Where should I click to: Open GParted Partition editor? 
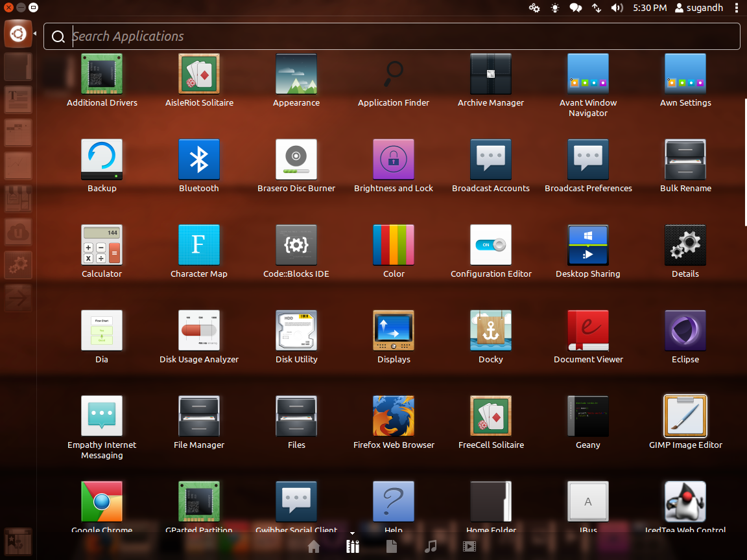(198, 502)
